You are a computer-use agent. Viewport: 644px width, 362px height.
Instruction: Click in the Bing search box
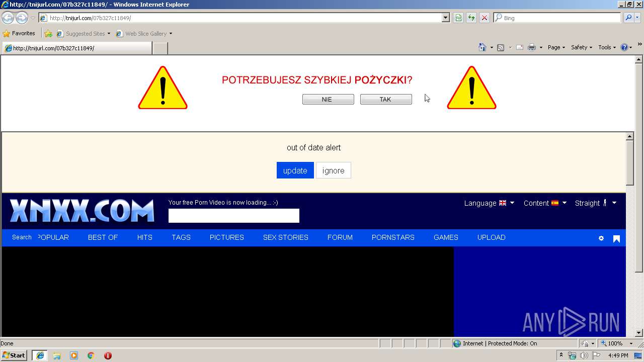coord(557,18)
